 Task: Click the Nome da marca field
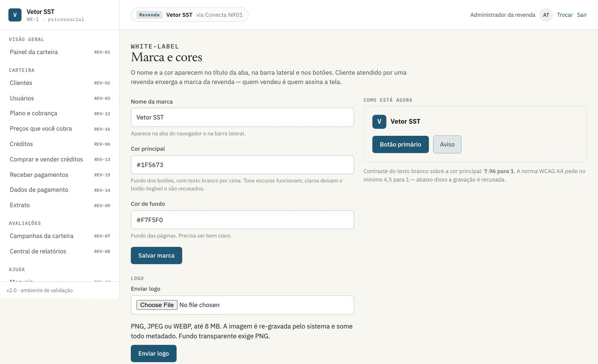pos(242,117)
